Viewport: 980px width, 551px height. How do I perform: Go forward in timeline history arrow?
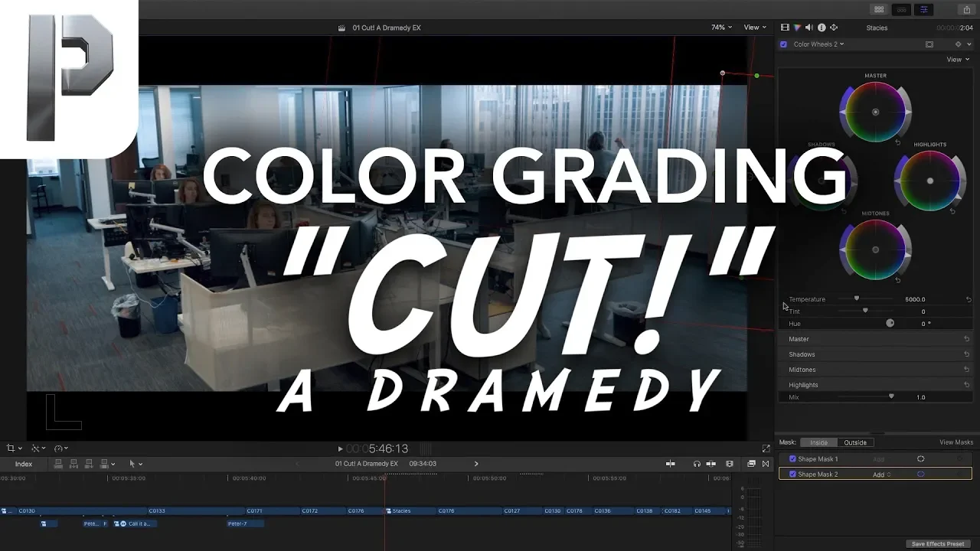click(476, 464)
